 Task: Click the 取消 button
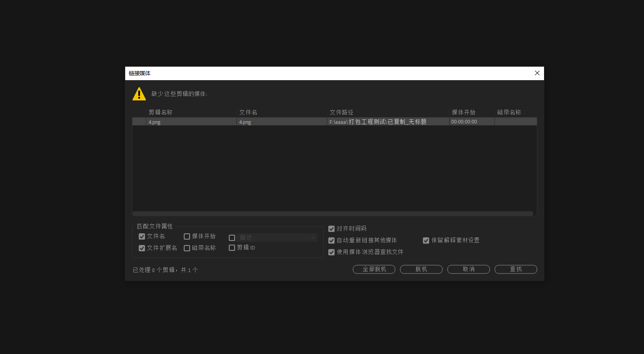point(468,269)
